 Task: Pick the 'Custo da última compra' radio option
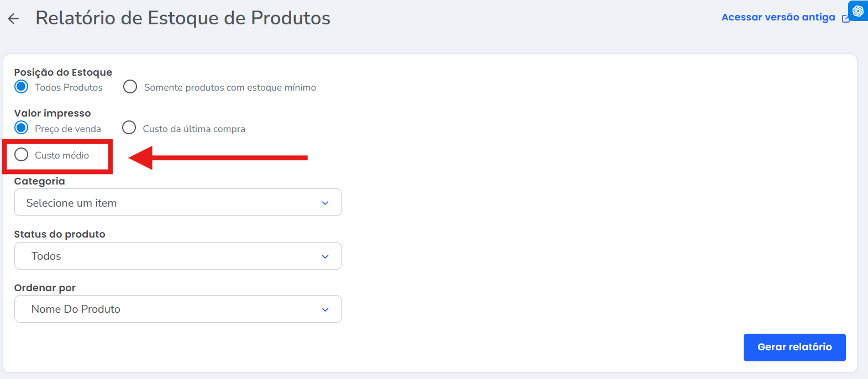click(129, 128)
